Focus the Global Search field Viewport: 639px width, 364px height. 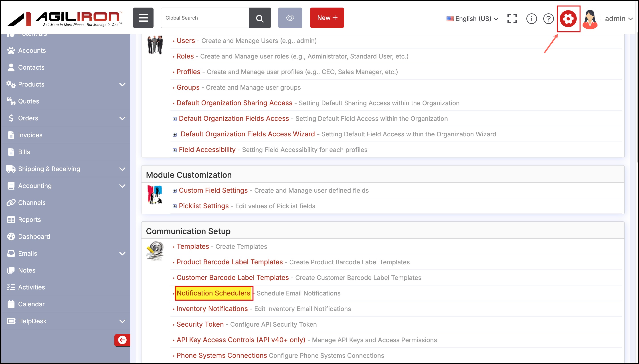click(x=204, y=18)
